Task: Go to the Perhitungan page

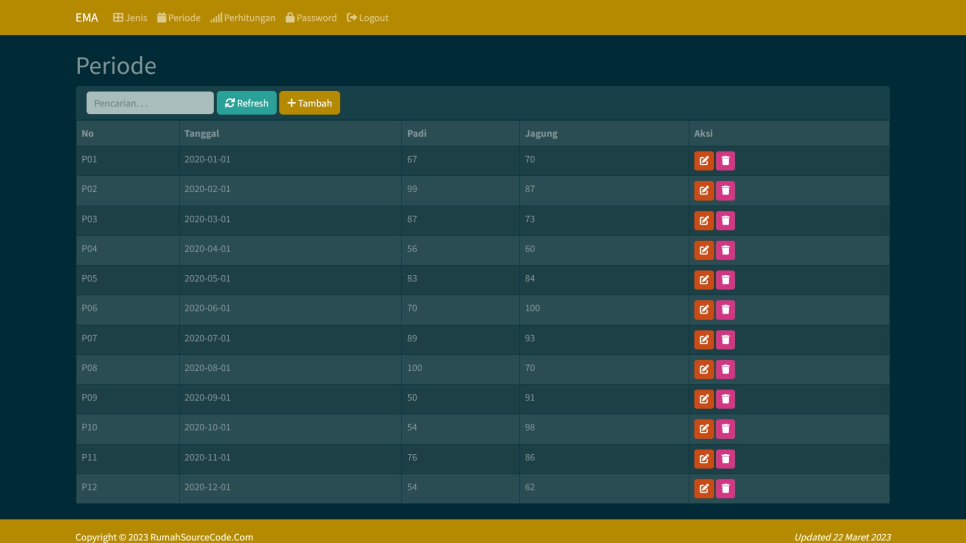Action: pos(243,18)
